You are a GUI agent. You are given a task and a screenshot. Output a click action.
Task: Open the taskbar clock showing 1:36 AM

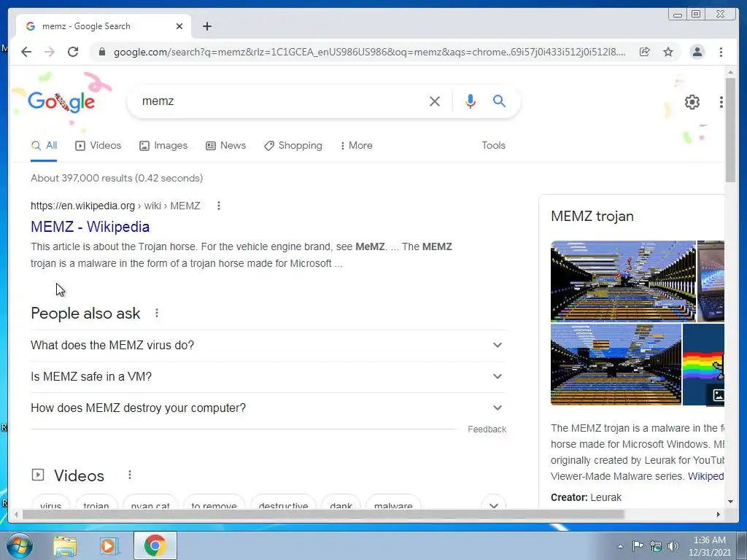[x=709, y=546]
